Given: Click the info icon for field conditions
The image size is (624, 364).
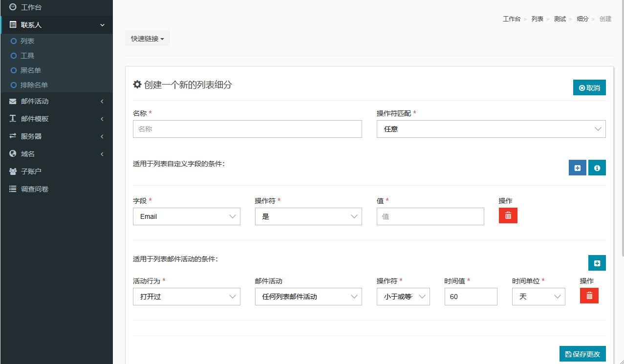Looking at the screenshot, I should (x=597, y=168).
